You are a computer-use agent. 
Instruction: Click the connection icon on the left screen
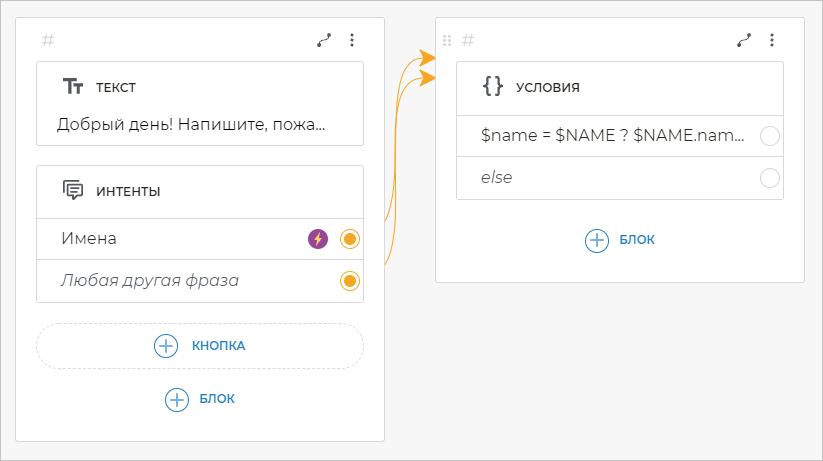click(x=324, y=40)
